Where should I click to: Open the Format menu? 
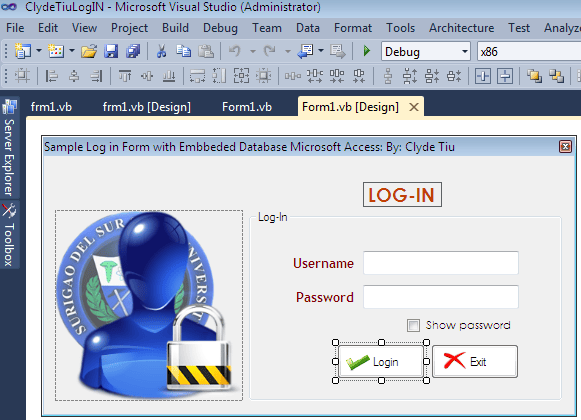tap(353, 28)
